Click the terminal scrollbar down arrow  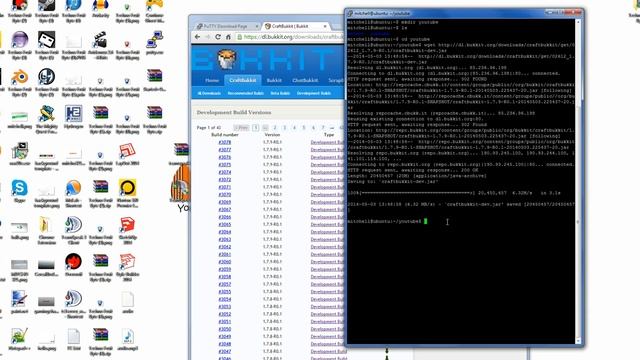tap(578, 341)
